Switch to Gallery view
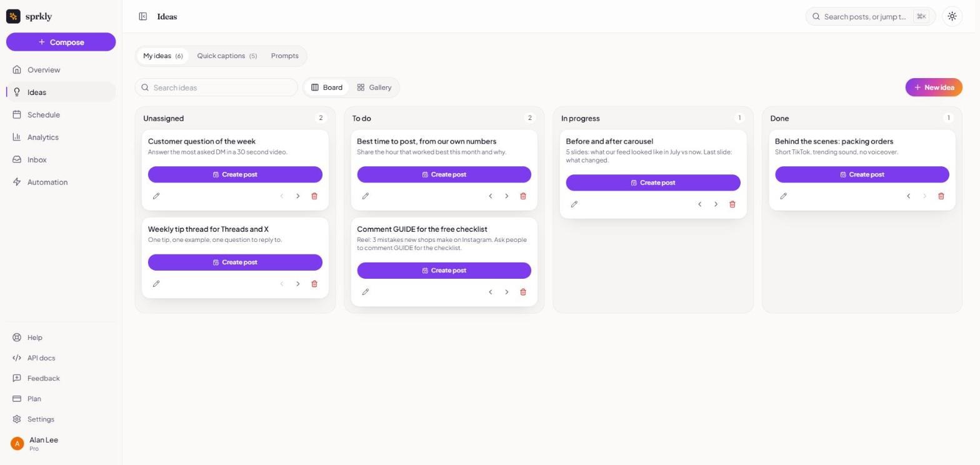Viewport: 980px width, 465px height. click(374, 87)
